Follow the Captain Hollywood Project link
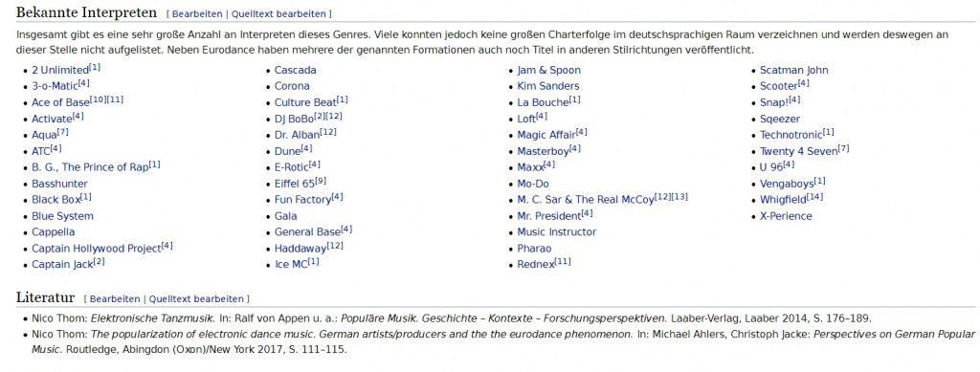 (x=97, y=249)
